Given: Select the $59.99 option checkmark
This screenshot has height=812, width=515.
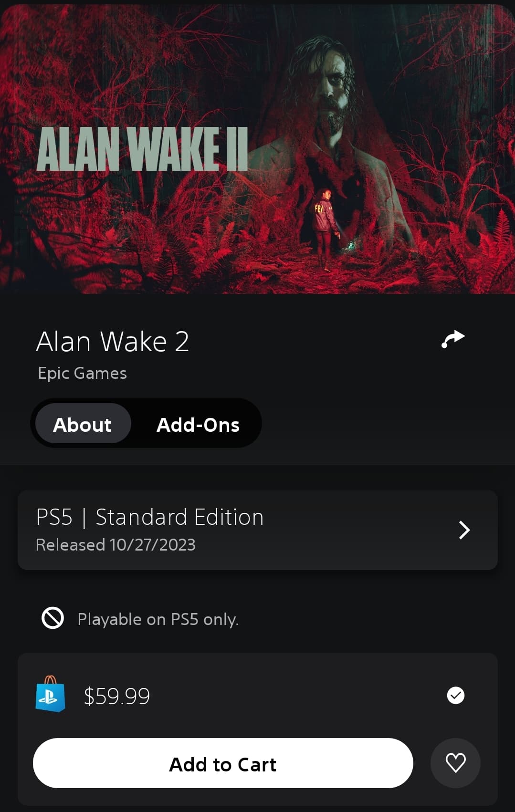Looking at the screenshot, I should [455, 695].
